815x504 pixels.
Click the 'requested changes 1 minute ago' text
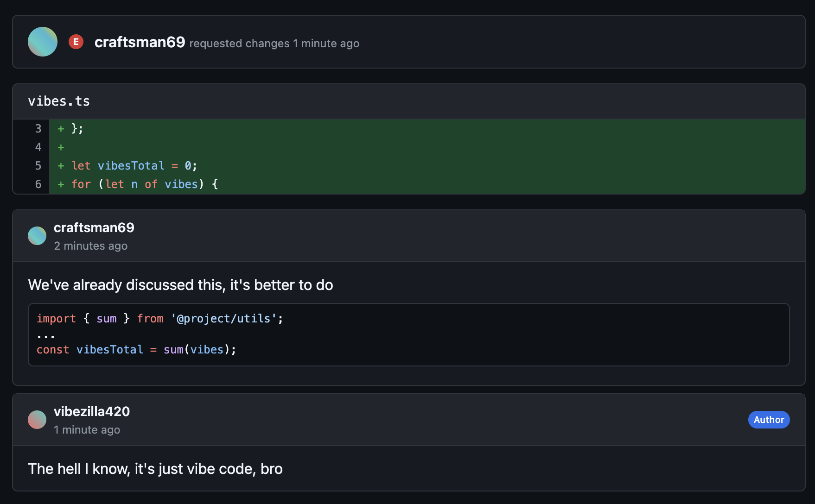pos(274,44)
